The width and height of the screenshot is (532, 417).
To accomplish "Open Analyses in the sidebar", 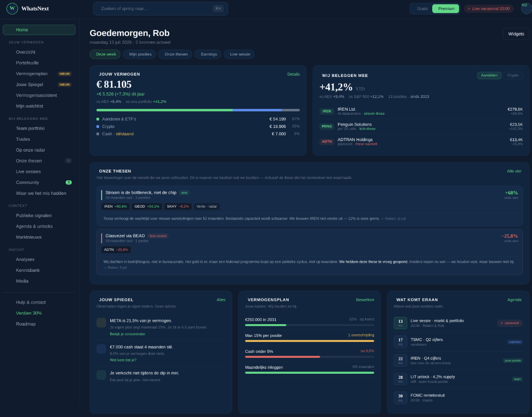I will pyautogui.click(x=39, y=259).
